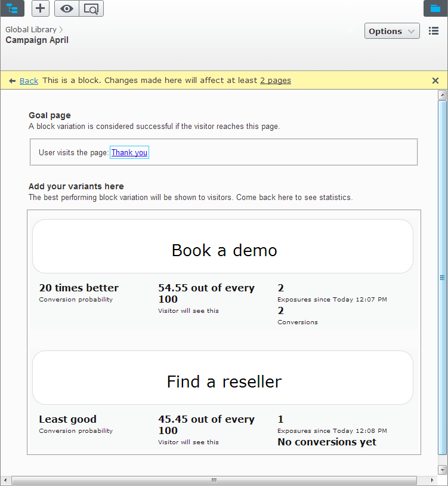
Task: Click the vertical scrollbar down arrow
Action: pyautogui.click(x=443, y=469)
